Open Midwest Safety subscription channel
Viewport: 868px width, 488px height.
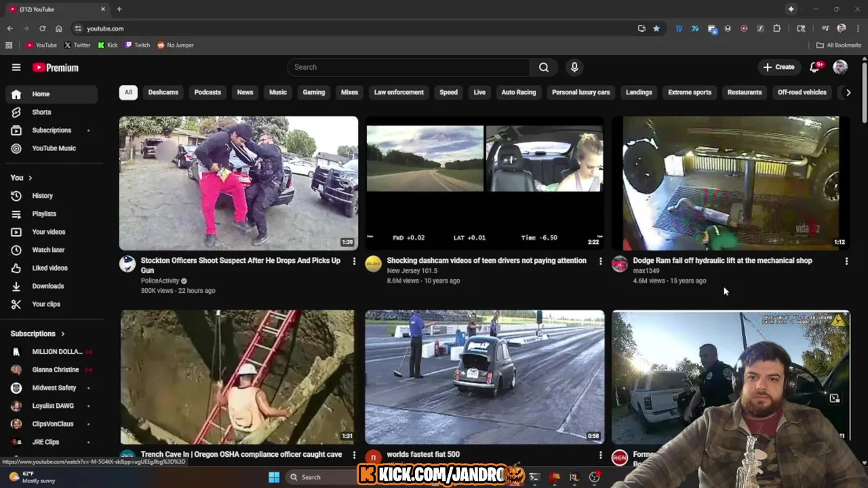52,388
